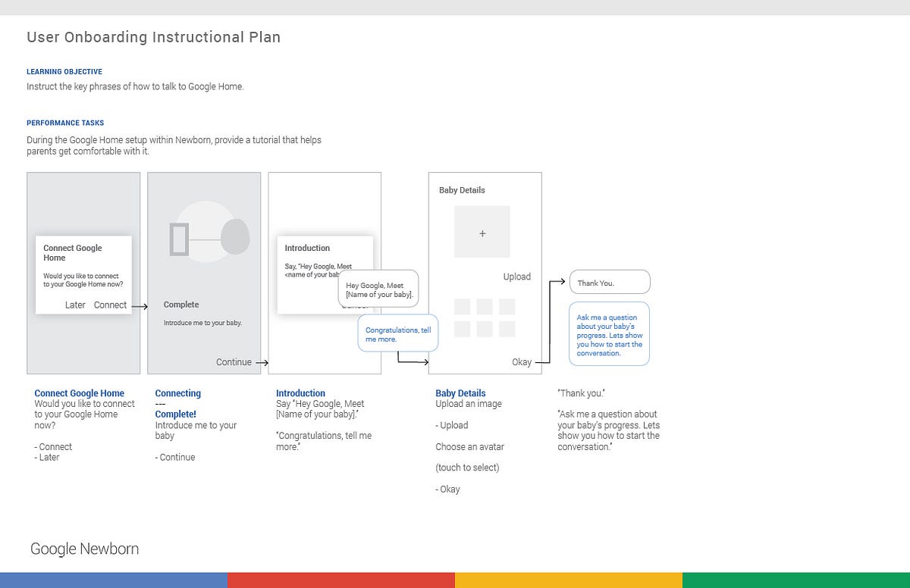Image resolution: width=910 pixels, height=588 pixels.
Task: Click '- Okay' caption text
Action: 447,489
